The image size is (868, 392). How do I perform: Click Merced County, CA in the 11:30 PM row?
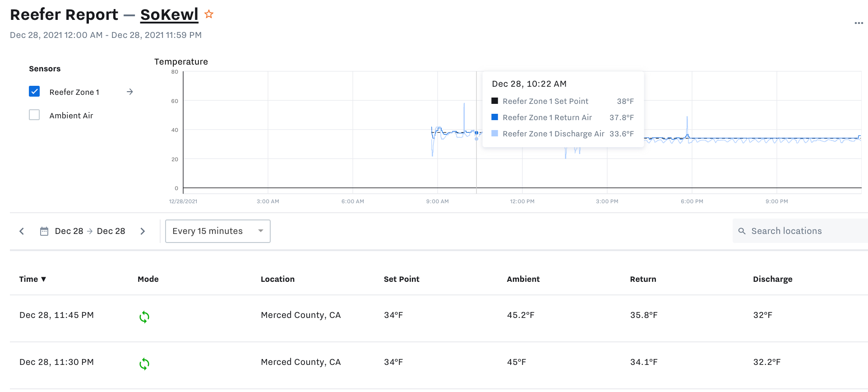pyautogui.click(x=300, y=362)
